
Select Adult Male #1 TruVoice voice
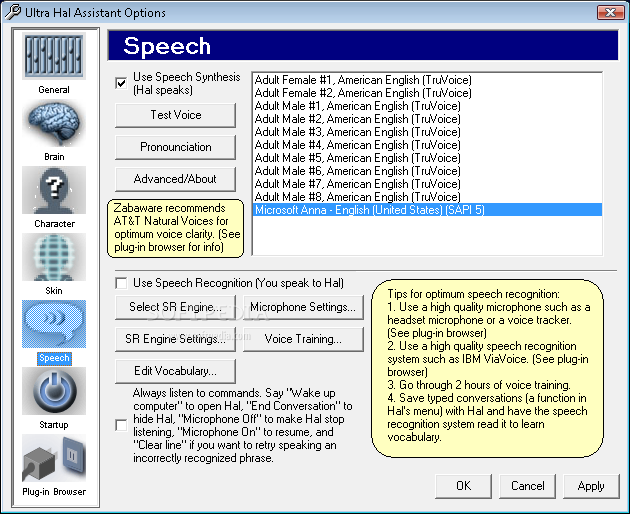click(x=427, y=106)
